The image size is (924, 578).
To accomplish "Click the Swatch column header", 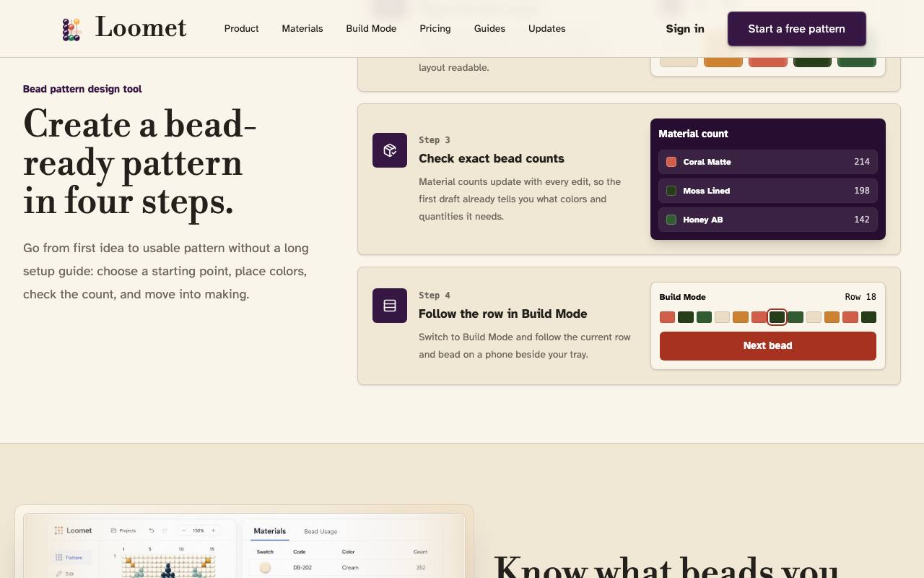I will [x=265, y=552].
